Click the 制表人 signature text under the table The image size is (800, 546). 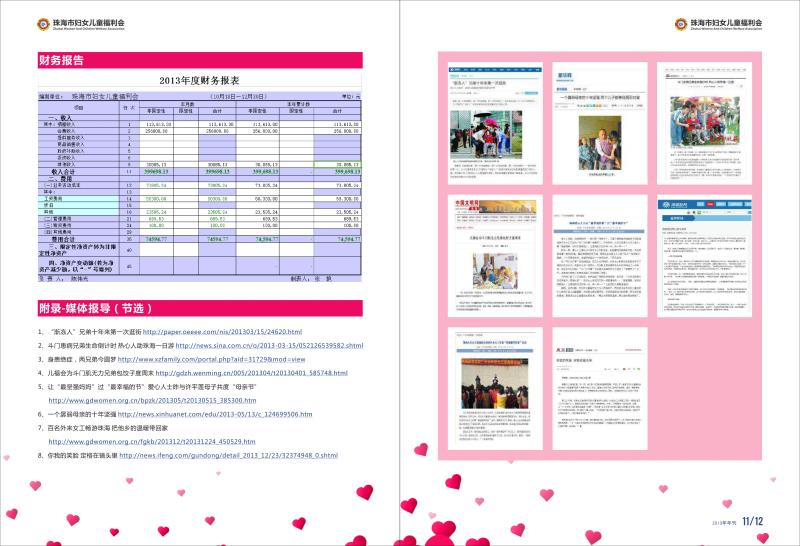[x=311, y=279]
